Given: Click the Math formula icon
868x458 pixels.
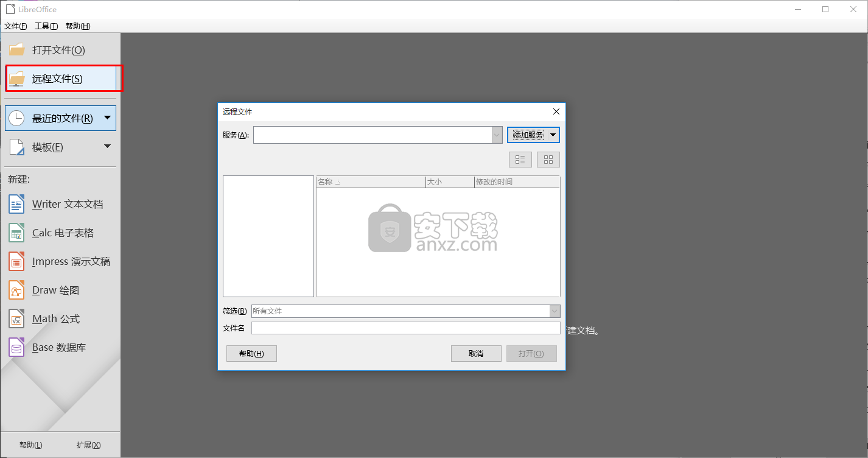Looking at the screenshot, I should [x=16, y=319].
